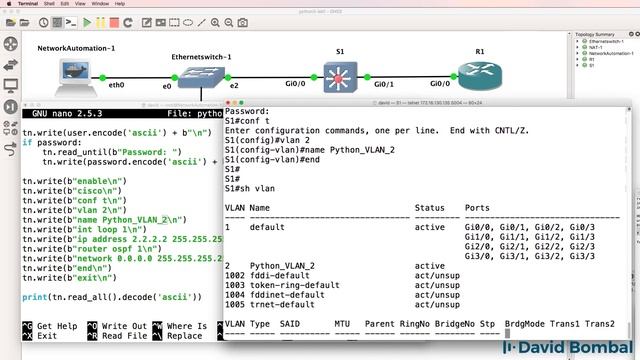Select the add a link tool
The image size is (640, 360).
coord(11,149)
